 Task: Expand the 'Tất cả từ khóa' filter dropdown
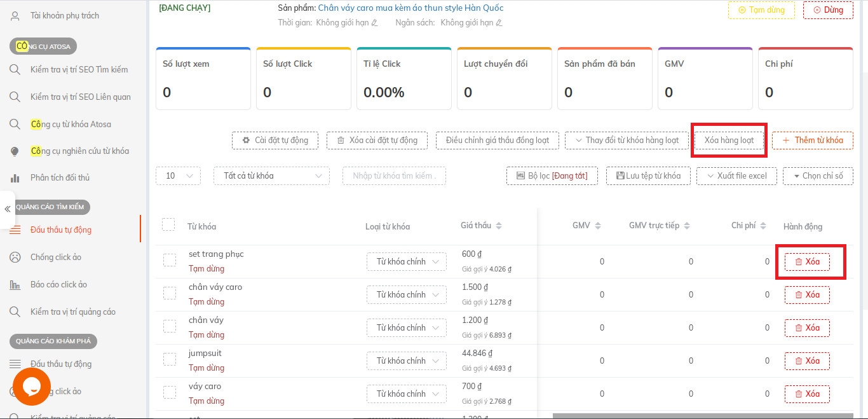click(x=272, y=175)
